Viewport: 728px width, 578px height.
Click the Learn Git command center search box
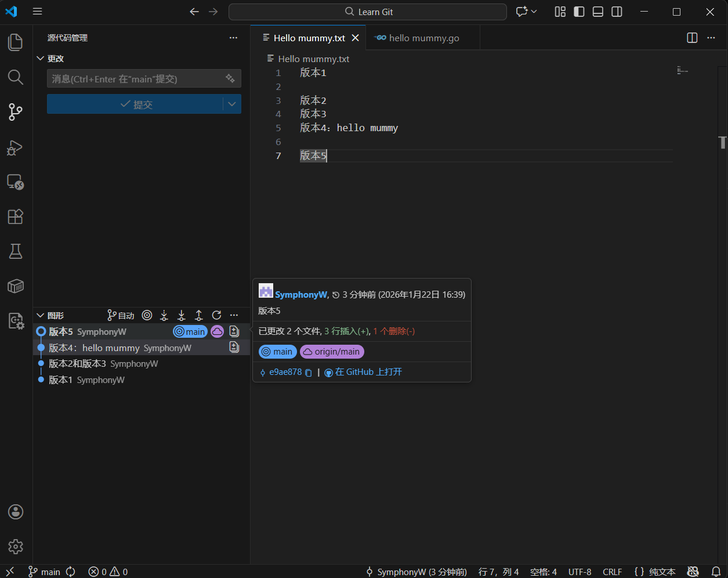368,12
